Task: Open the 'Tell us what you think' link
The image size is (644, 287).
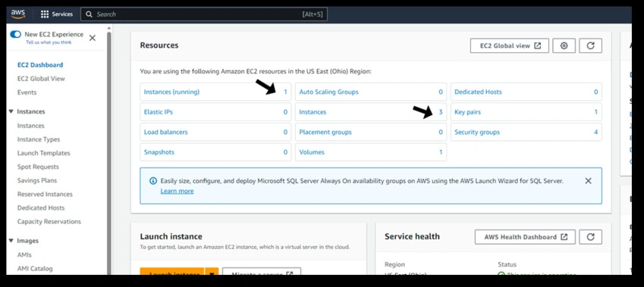Action: (49, 42)
